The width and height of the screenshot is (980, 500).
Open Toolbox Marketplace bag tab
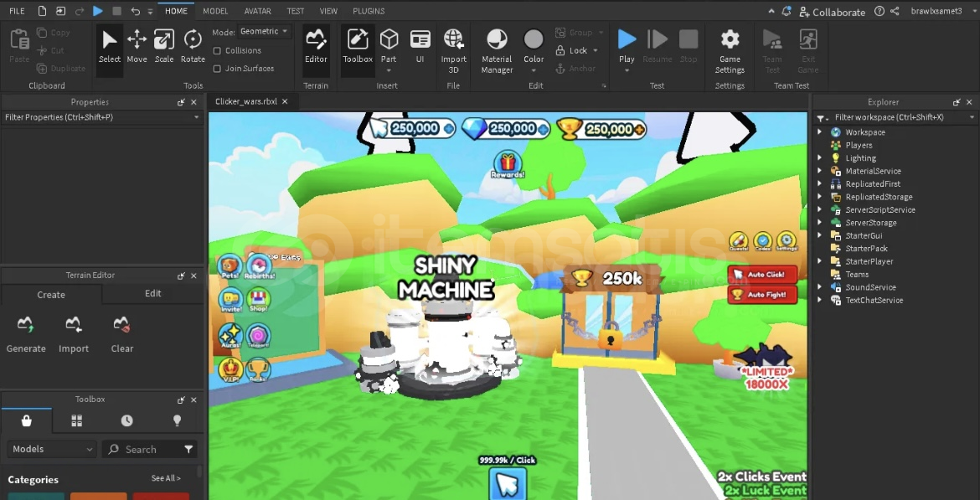[x=27, y=420]
